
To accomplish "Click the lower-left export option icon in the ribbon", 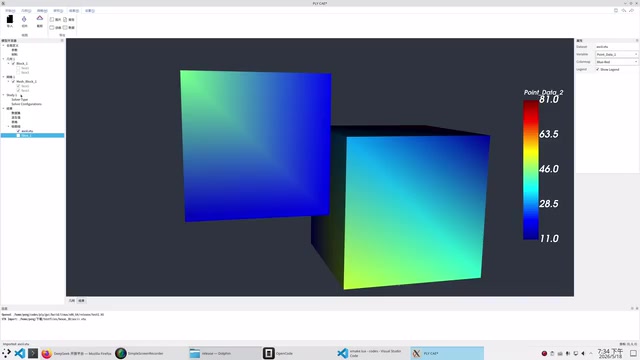I will click(x=52, y=27).
